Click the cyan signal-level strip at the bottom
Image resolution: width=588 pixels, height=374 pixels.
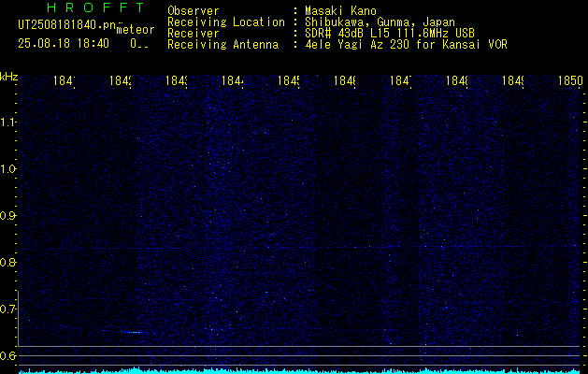tap(300, 371)
